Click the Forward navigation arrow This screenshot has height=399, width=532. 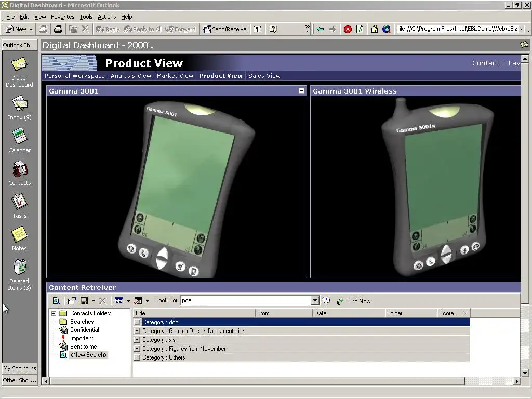click(332, 29)
